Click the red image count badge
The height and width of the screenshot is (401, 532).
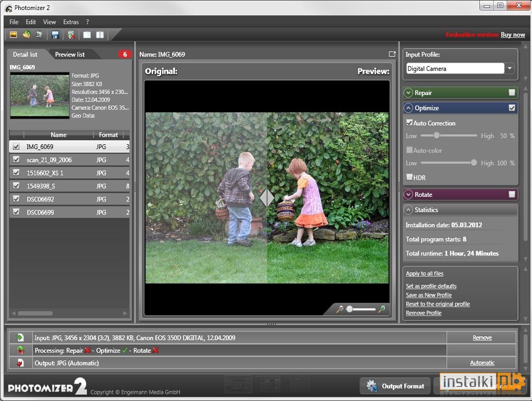point(125,54)
